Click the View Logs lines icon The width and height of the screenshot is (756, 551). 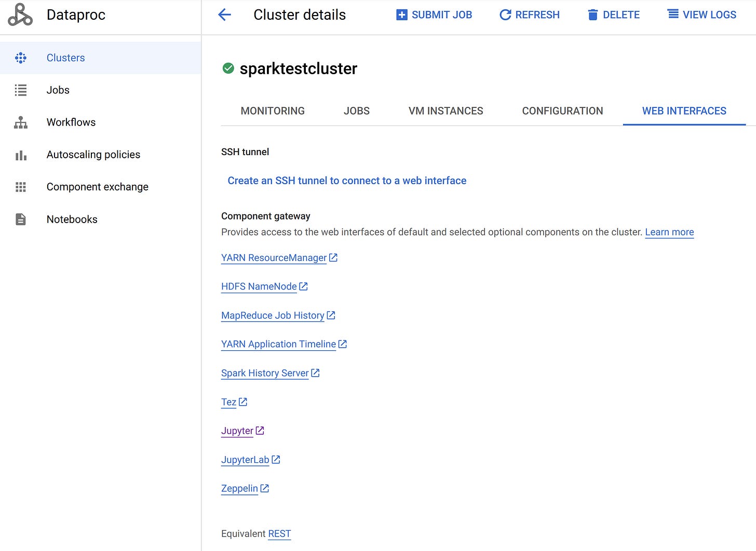click(673, 14)
